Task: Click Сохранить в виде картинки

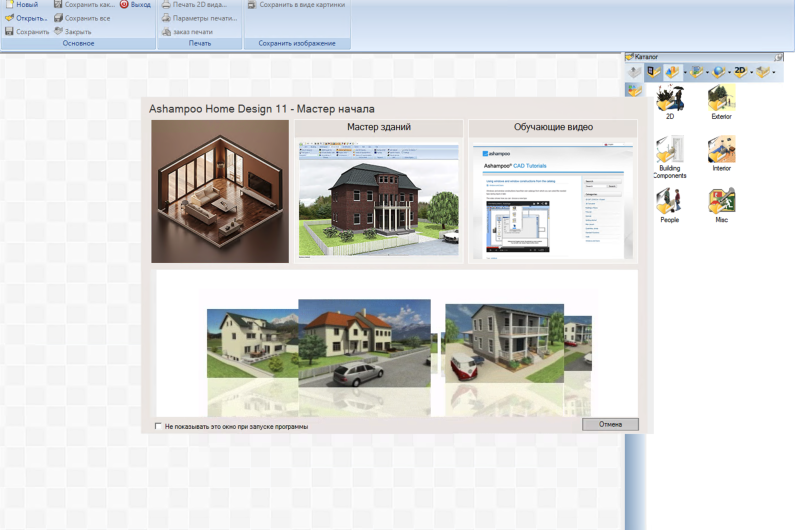Action: (x=296, y=5)
